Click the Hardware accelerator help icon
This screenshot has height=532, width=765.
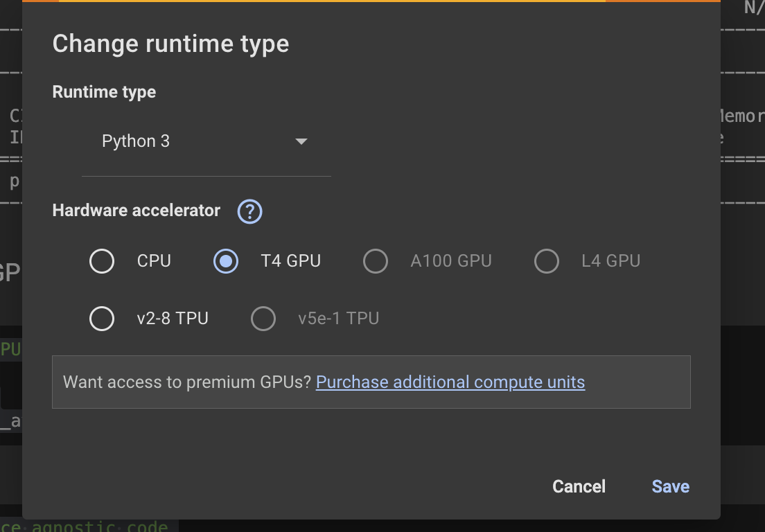click(249, 211)
